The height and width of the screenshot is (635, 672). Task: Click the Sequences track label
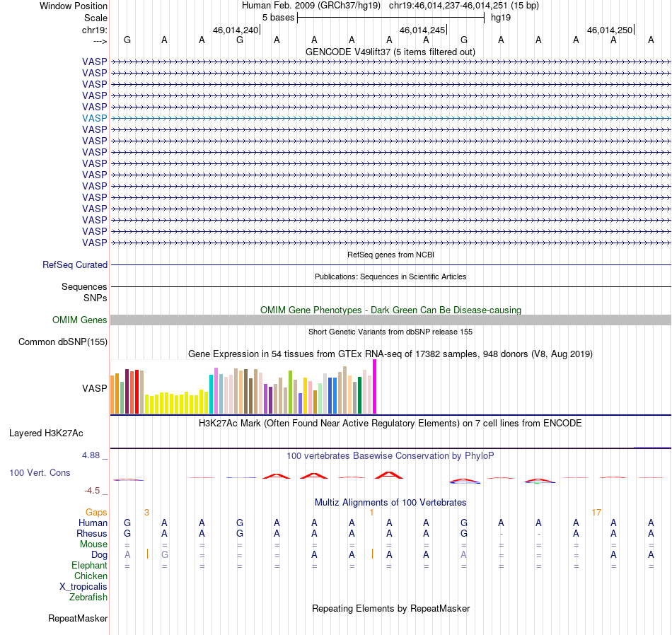pos(84,286)
